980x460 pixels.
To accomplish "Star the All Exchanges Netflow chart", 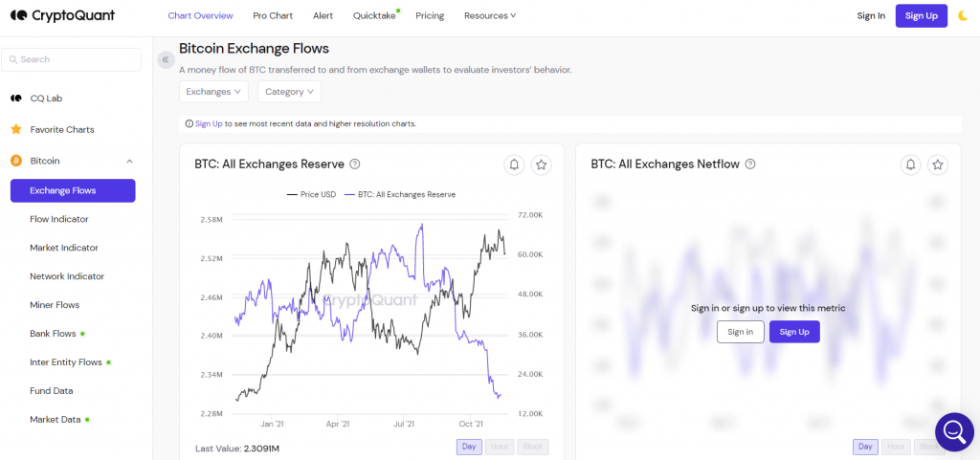I will pos(938,164).
